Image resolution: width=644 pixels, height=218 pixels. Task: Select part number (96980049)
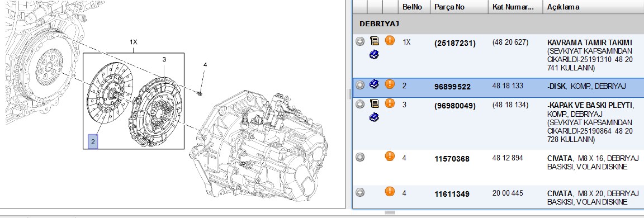pyautogui.click(x=455, y=106)
